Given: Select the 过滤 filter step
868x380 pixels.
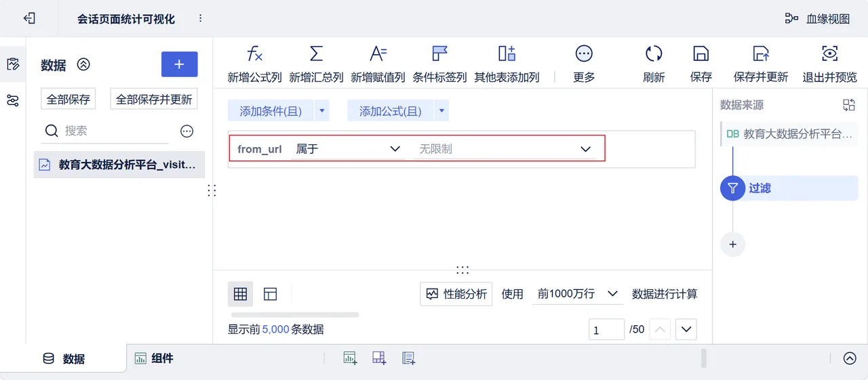Looking at the screenshot, I should 789,188.
